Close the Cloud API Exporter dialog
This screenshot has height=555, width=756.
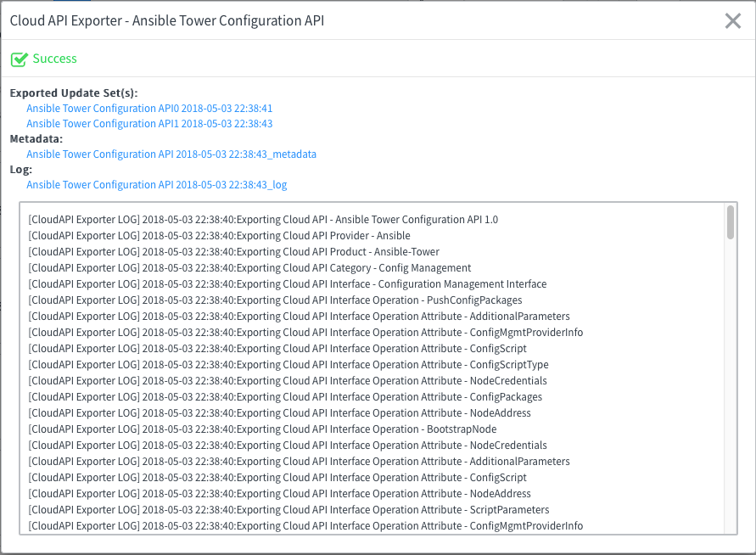733,20
